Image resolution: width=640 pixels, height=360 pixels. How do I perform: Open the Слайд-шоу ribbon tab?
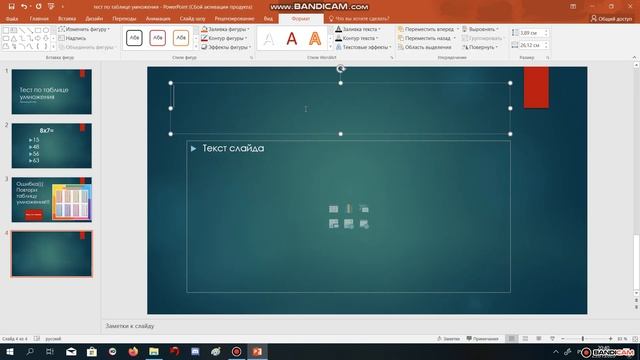click(x=192, y=19)
